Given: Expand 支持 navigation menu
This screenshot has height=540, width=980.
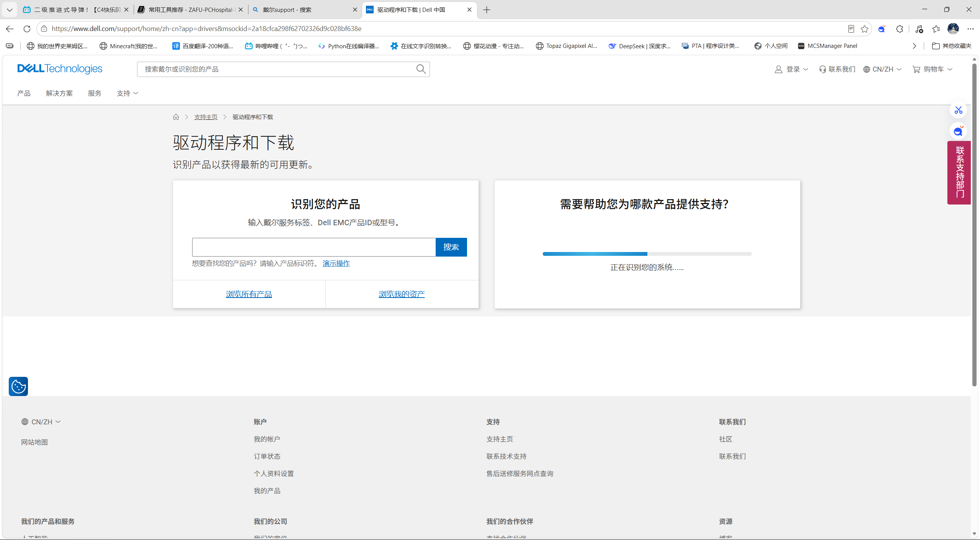Looking at the screenshot, I should [127, 93].
